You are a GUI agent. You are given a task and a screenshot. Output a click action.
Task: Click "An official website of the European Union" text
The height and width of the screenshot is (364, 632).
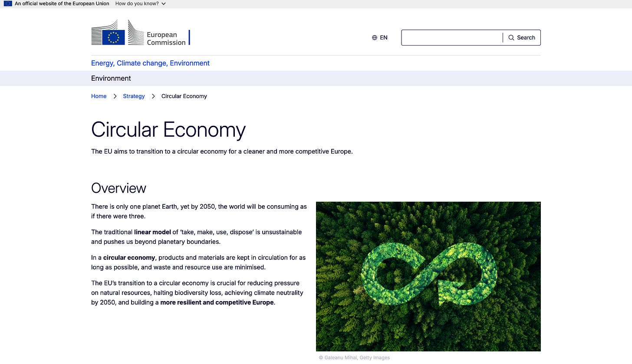(62, 3)
